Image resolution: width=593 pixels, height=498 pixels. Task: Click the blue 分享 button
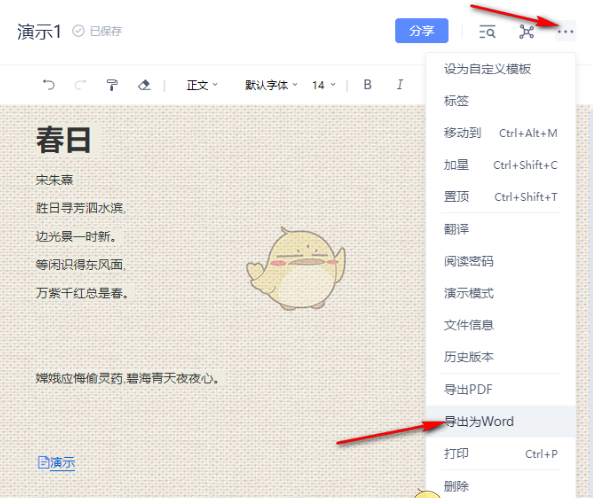422,31
